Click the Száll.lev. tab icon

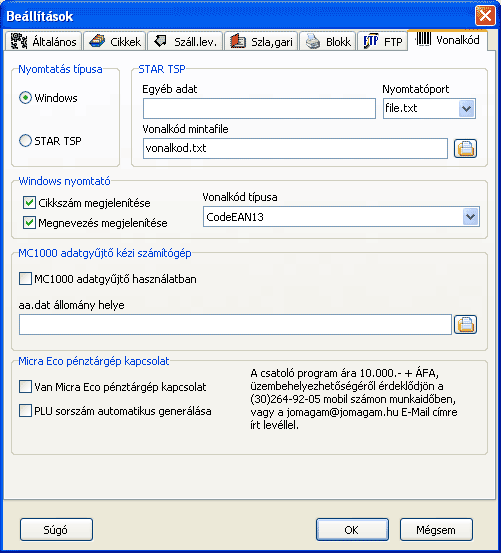tap(160, 41)
